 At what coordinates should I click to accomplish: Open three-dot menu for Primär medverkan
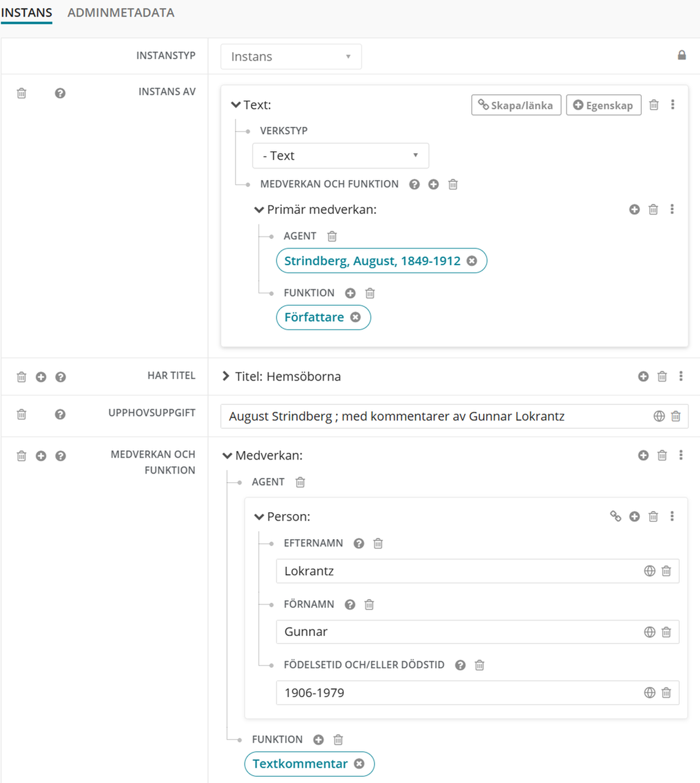tap(672, 210)
